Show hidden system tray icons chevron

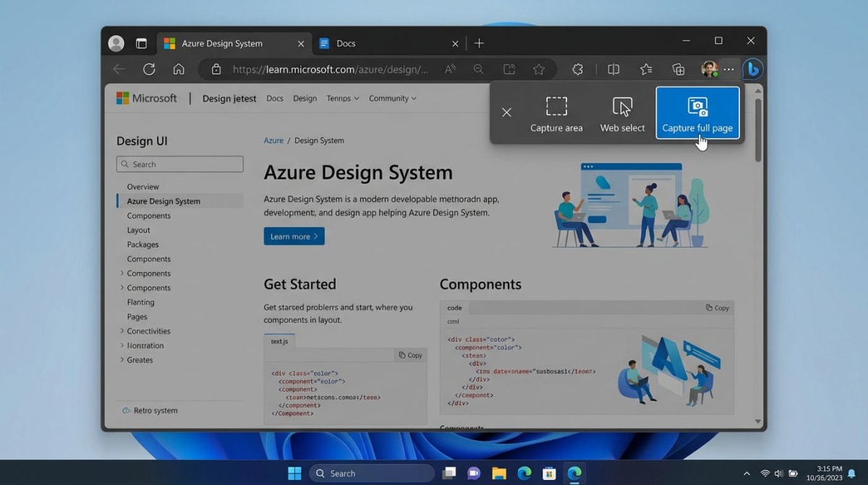click(746, 473)
